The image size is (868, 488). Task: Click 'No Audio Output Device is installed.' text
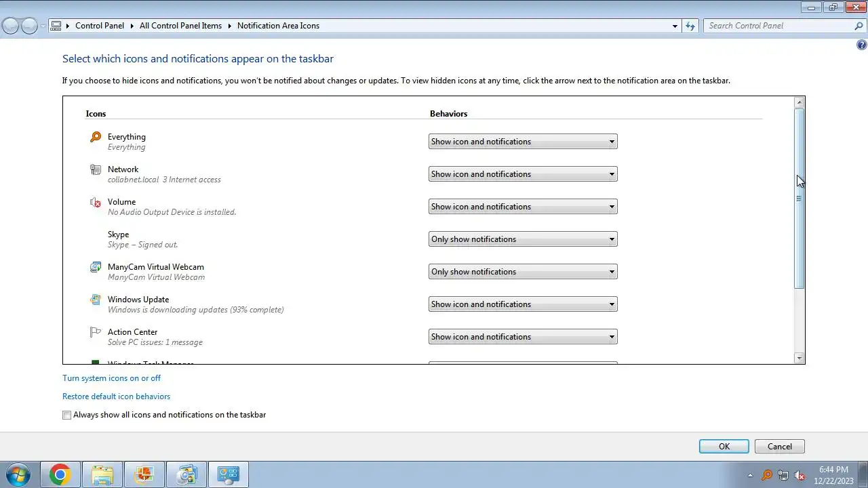[x=172, y=212]
